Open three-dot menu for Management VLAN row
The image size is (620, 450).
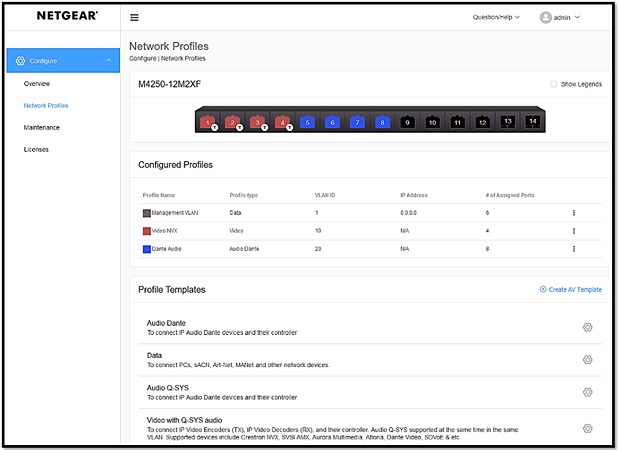(x=574, y=213)
